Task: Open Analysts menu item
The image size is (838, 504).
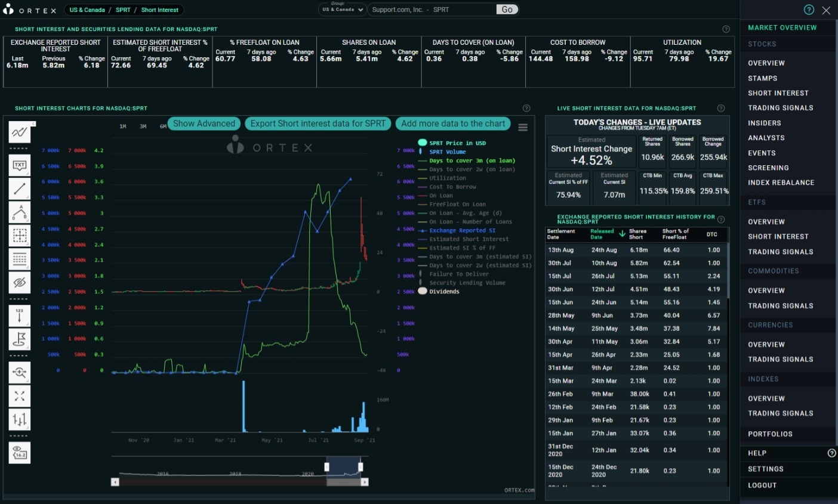Action: (766, 138)
